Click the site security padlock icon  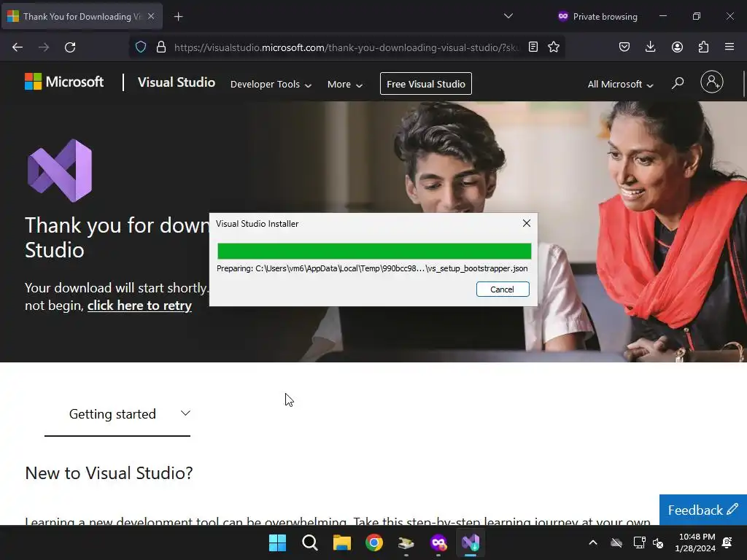[x=161, y=47]
